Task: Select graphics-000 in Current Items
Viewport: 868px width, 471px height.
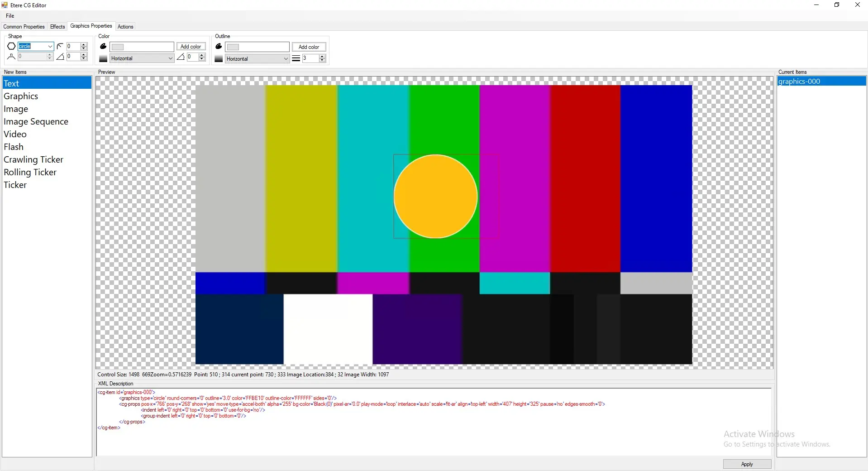Action: coord(799,82)
